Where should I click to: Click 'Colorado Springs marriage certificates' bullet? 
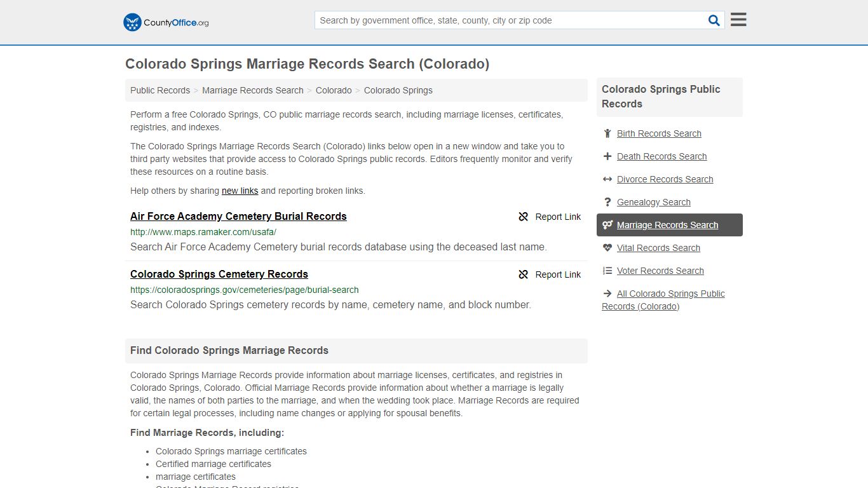pos(231,451)
